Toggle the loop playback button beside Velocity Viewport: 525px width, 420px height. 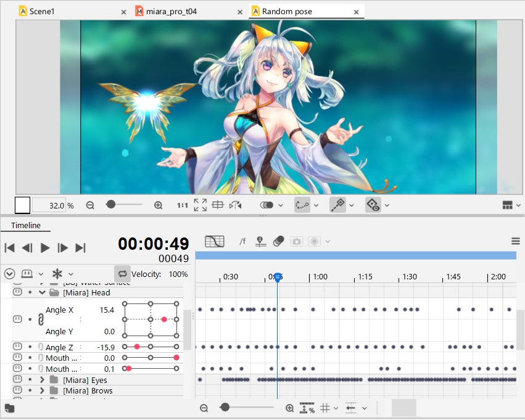coord(122,274)
